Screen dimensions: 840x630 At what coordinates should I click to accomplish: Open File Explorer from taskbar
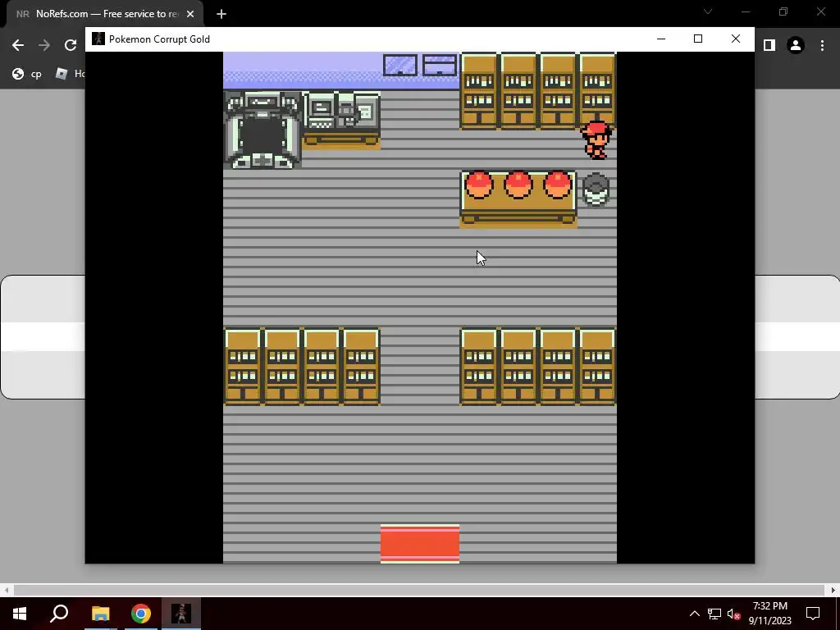(x=100, y=614)
